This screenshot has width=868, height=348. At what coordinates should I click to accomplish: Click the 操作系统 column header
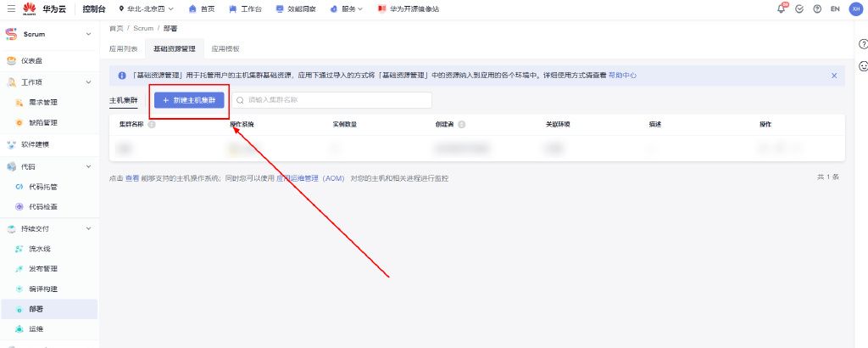pyautogui.click(x=242, y=125)
